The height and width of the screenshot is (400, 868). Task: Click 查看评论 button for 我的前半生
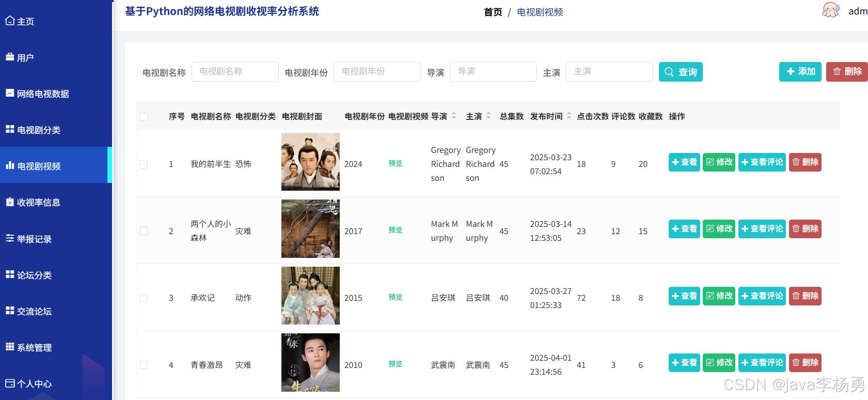[x=762, y=162]
